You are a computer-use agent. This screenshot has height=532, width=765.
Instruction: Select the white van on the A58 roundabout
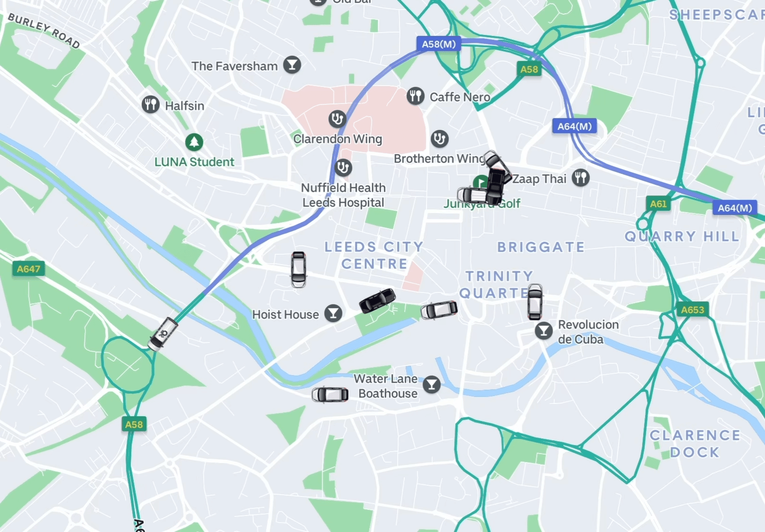[x=163, y=334]
